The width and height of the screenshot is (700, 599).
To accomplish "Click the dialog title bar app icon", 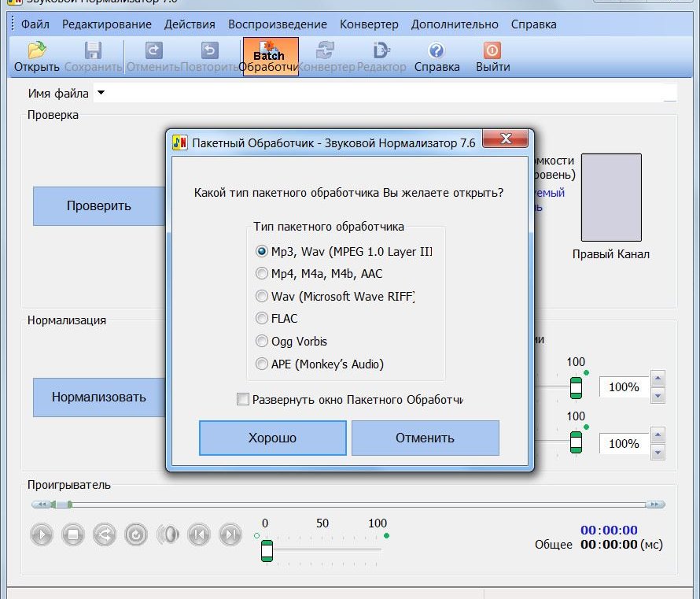I will (180, 142).
